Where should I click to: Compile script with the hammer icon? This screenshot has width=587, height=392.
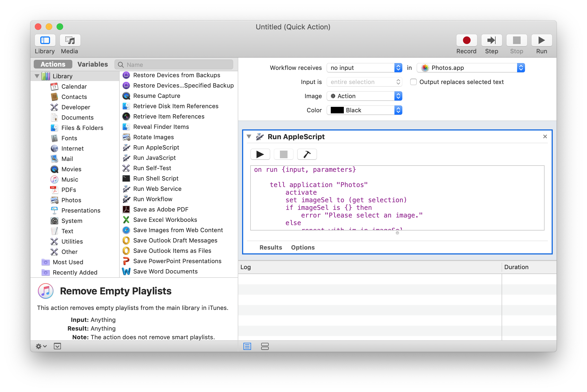307,154
